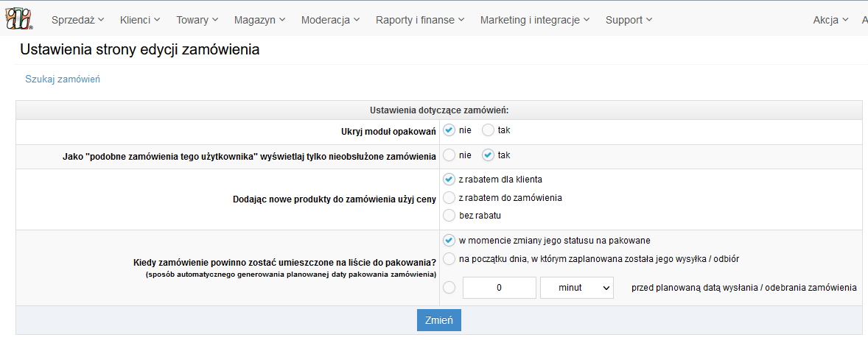Choose 'z rabatem do zamówienia' price option
This screenshot has height=340, width=868.
click(449, 197)
